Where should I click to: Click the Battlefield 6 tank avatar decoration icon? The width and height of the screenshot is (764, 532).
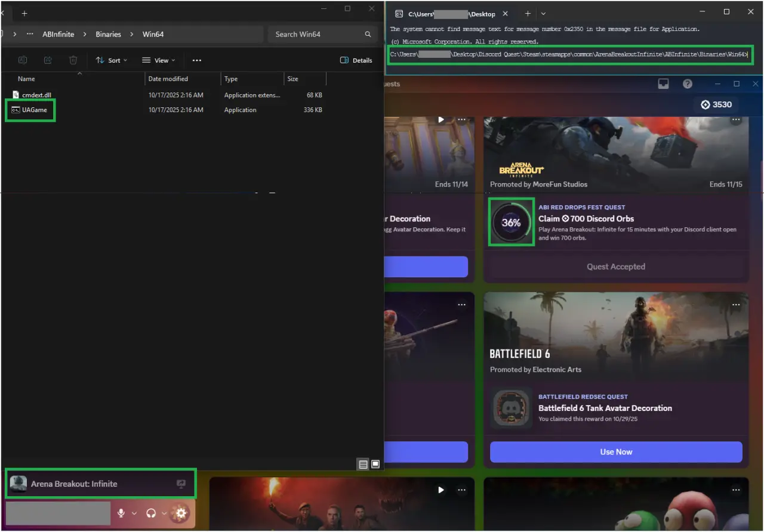pos(512,407)
